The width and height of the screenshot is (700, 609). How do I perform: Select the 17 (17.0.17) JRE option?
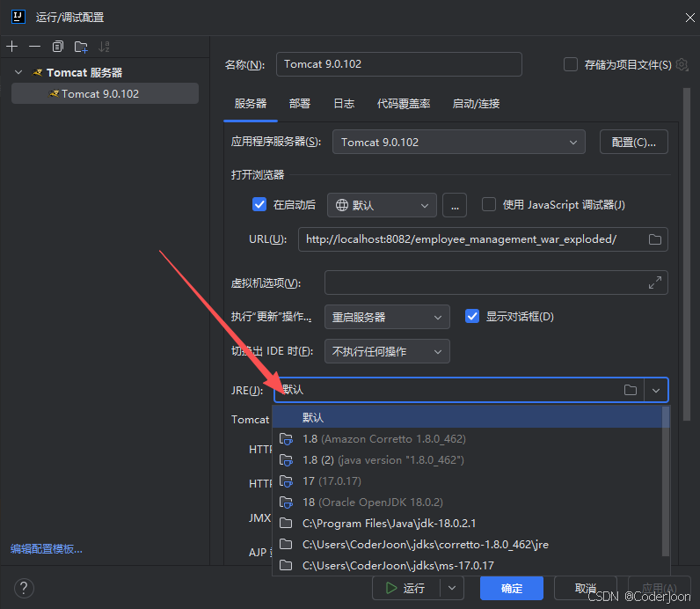click(468, 481)
